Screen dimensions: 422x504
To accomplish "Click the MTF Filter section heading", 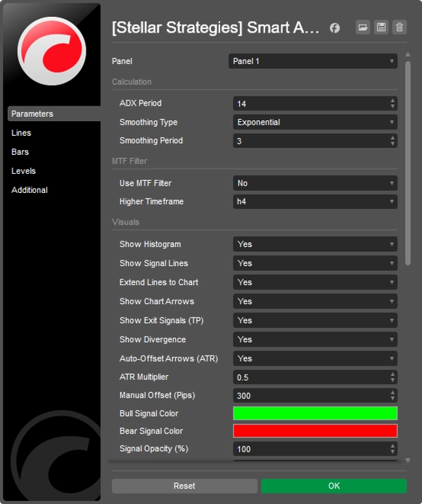I will (129, 161).
